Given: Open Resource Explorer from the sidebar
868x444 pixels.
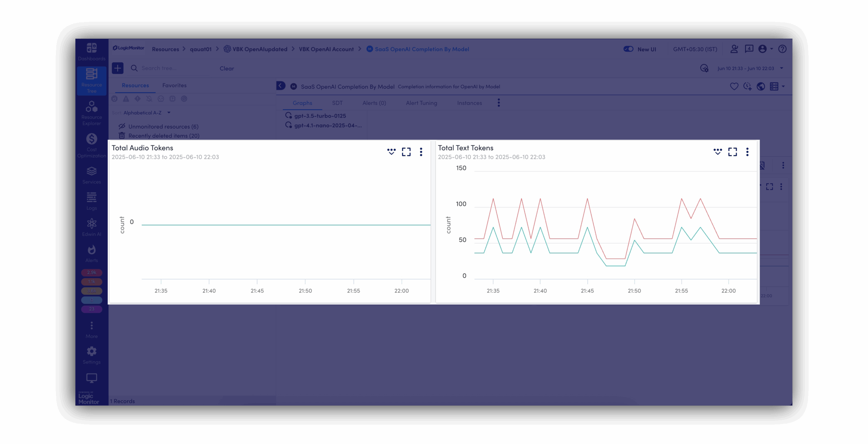Looking at the screenshot, I should pyautogui.click(x=92, y=113).
